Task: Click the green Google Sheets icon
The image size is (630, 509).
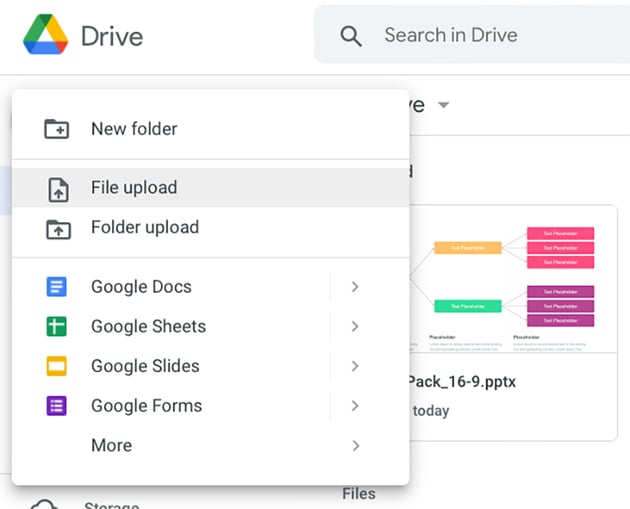Action: (57, 327)
